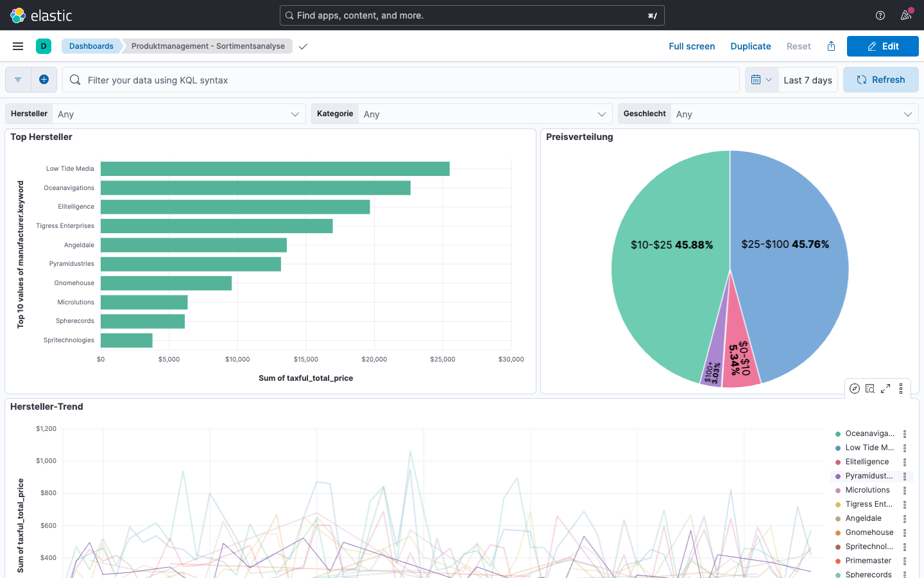The width and height of the screenshot is (924, 578).
Task: Open the main navigation hamburger menu
Action: click(x=17, y=46)
